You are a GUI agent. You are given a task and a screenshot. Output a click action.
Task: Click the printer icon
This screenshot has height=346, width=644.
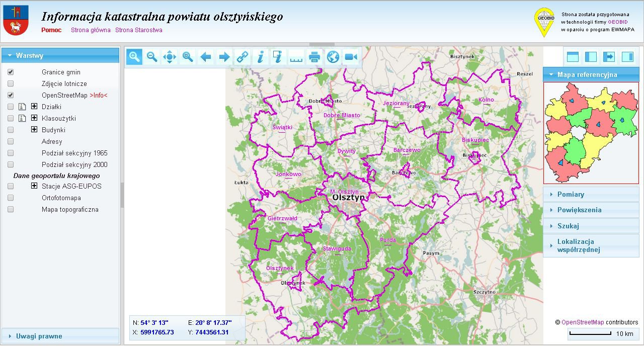[x=315, y=57]
